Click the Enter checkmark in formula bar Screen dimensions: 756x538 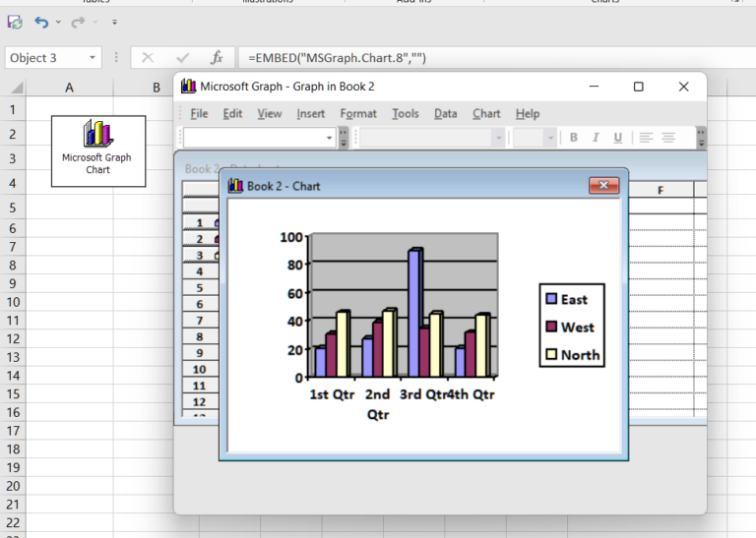(x=182, y=58)
